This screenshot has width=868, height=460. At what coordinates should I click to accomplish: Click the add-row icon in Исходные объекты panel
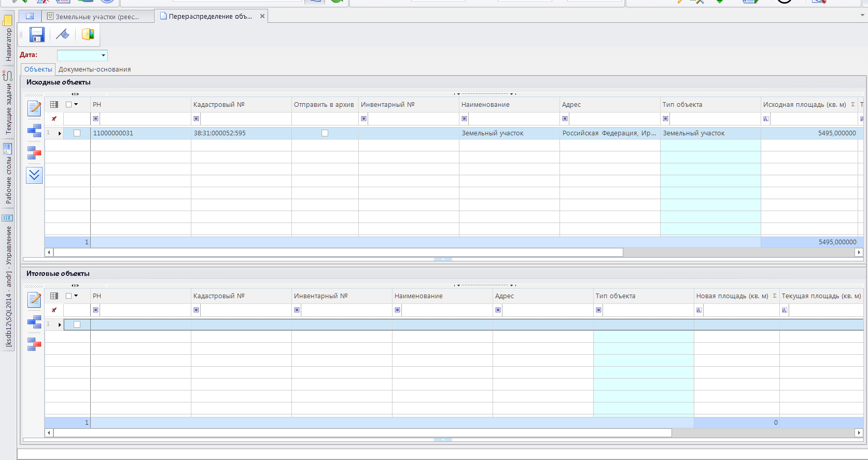34,130
